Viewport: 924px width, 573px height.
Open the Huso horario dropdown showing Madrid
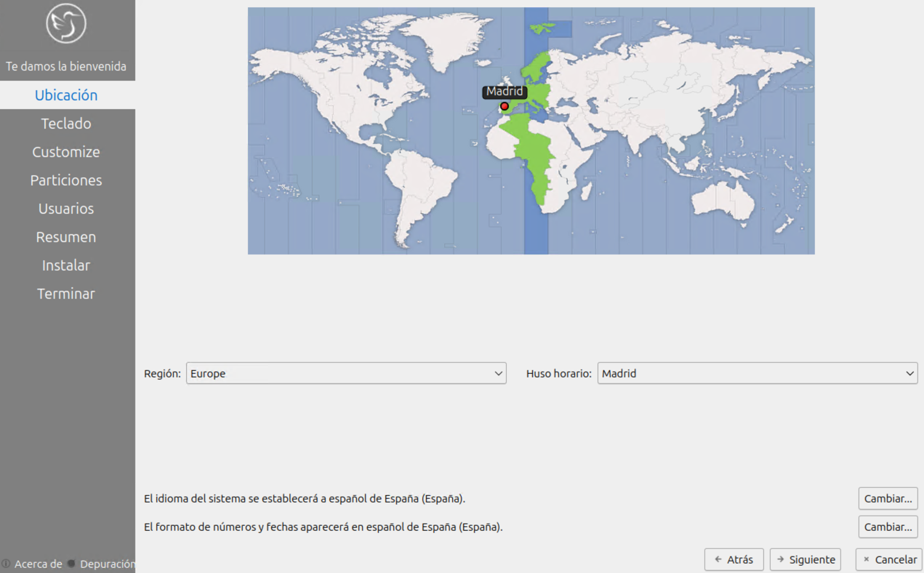point(757,373)
